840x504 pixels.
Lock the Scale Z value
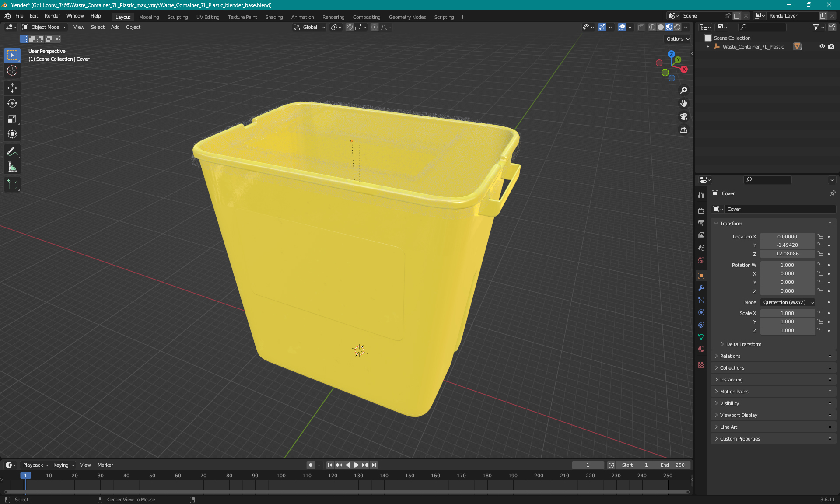tap(820, 330)
